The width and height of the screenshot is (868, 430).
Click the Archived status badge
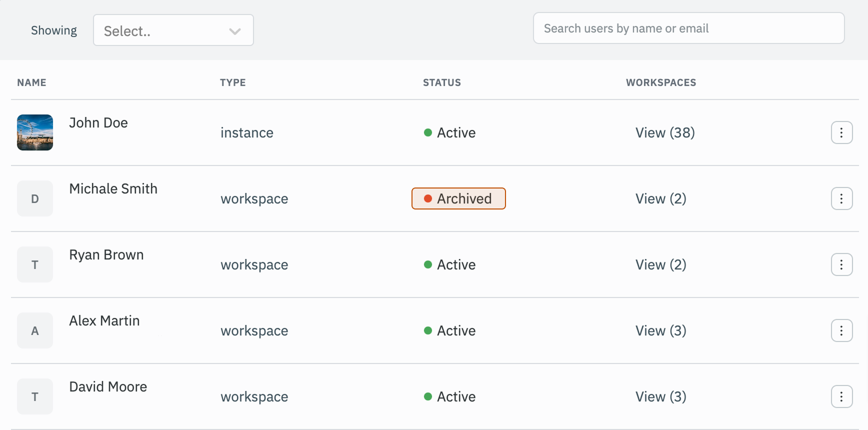pos(458,198)
